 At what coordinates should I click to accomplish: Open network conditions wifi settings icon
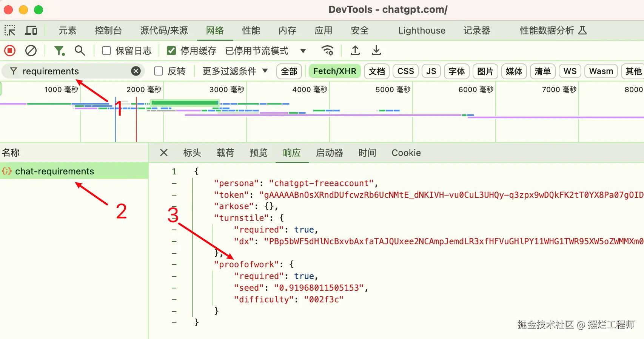click(x=327, y=50)
